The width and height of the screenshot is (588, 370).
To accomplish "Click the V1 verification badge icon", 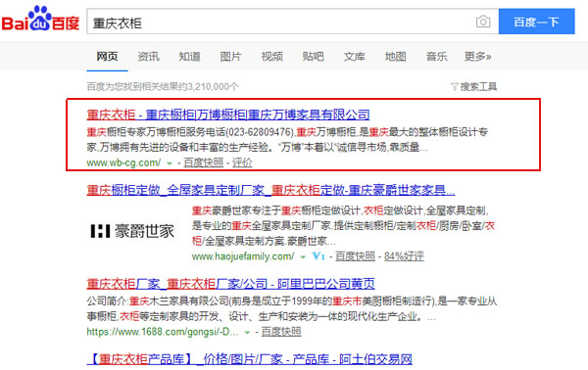I will pyautogui.click(x=318, y=256).
